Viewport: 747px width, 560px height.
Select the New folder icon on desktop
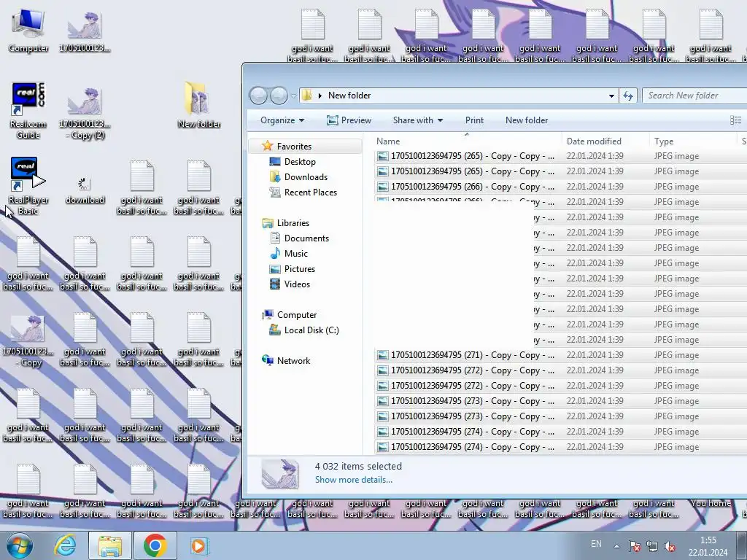tap(198, 105)
